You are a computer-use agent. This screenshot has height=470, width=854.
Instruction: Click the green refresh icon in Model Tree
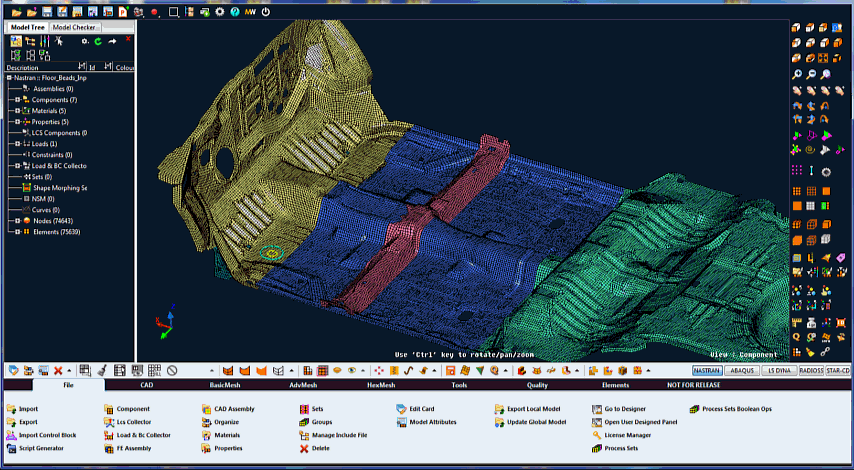pos(98,41)
